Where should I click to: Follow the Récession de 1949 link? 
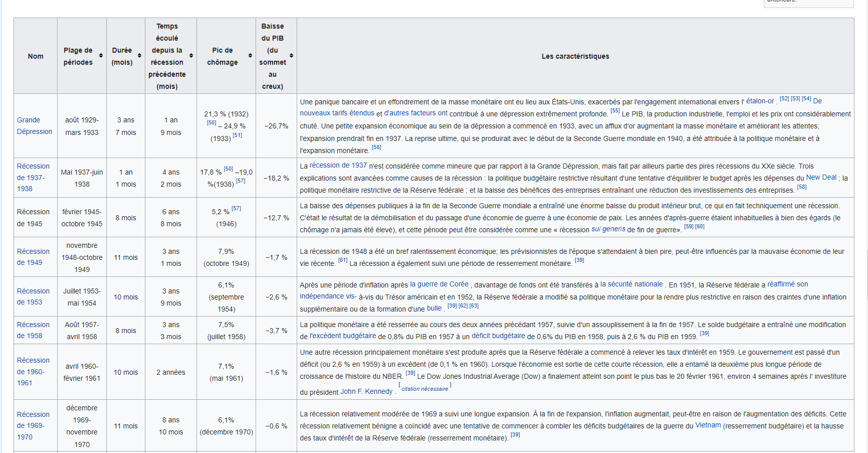coord(33,257)
